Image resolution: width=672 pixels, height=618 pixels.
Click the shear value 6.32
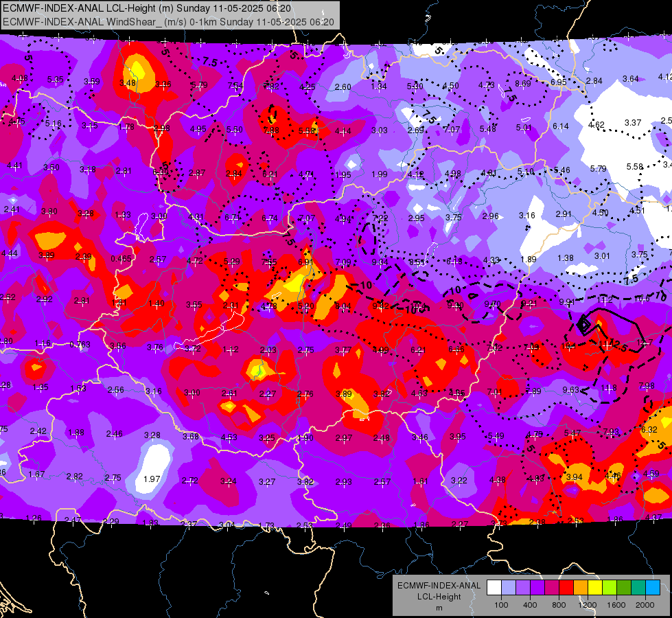point(649,429)
